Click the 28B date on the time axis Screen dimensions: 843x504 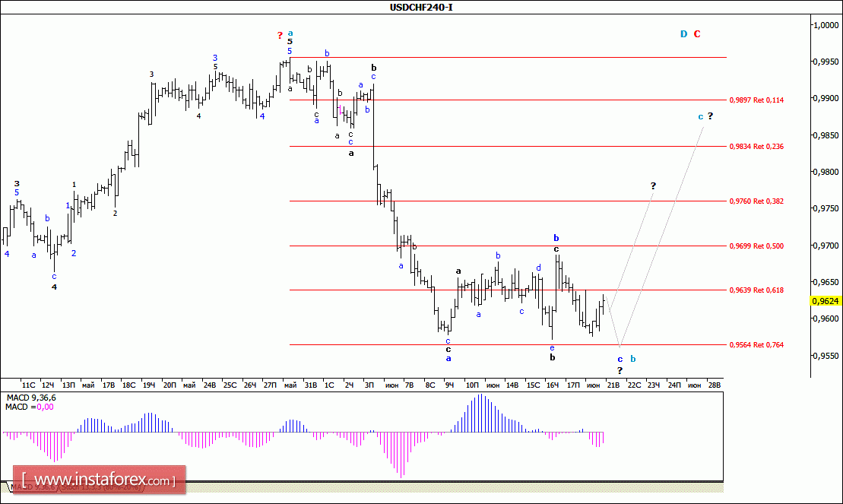[715, 385]
